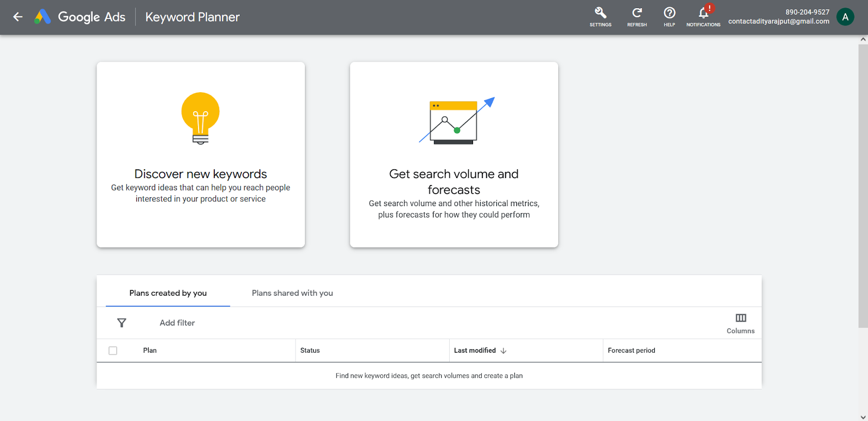
Task: Click the account avatar circle
Action: (845, 17)
